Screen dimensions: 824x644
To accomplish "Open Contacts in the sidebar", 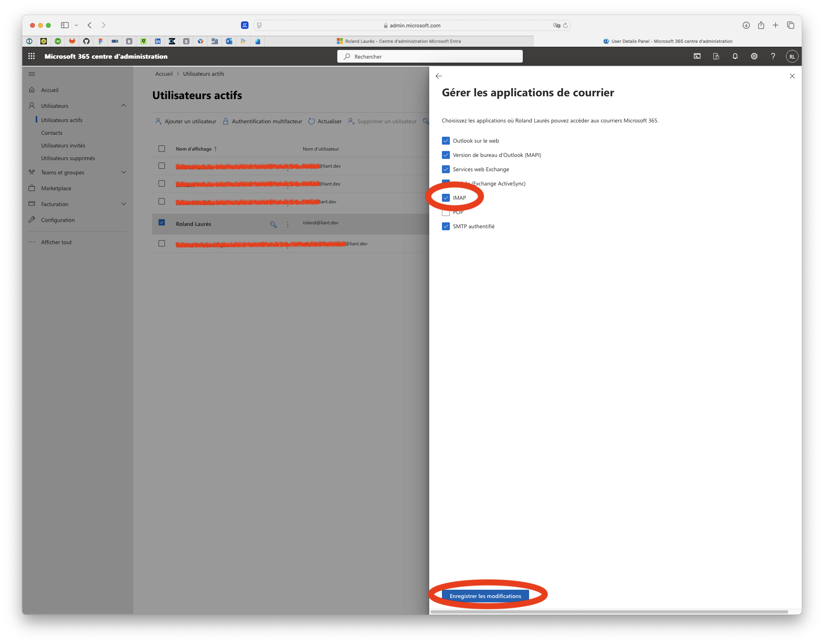I will coord(52,133).
